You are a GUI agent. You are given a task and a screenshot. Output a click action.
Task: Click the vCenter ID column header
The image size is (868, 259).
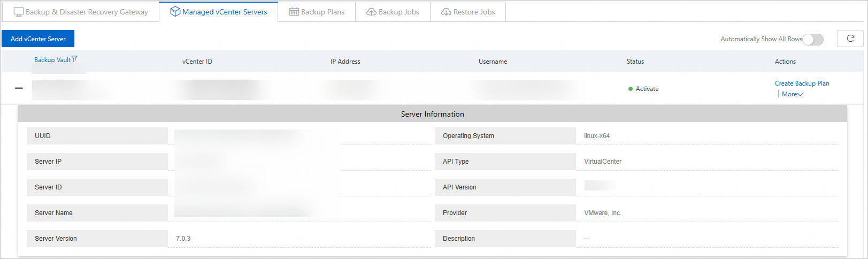click(x=197, y=62)
